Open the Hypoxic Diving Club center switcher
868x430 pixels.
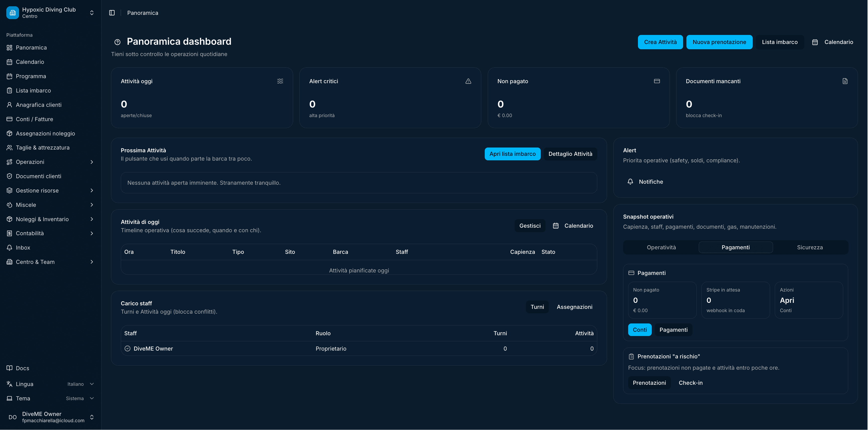[x=50, y=13]
